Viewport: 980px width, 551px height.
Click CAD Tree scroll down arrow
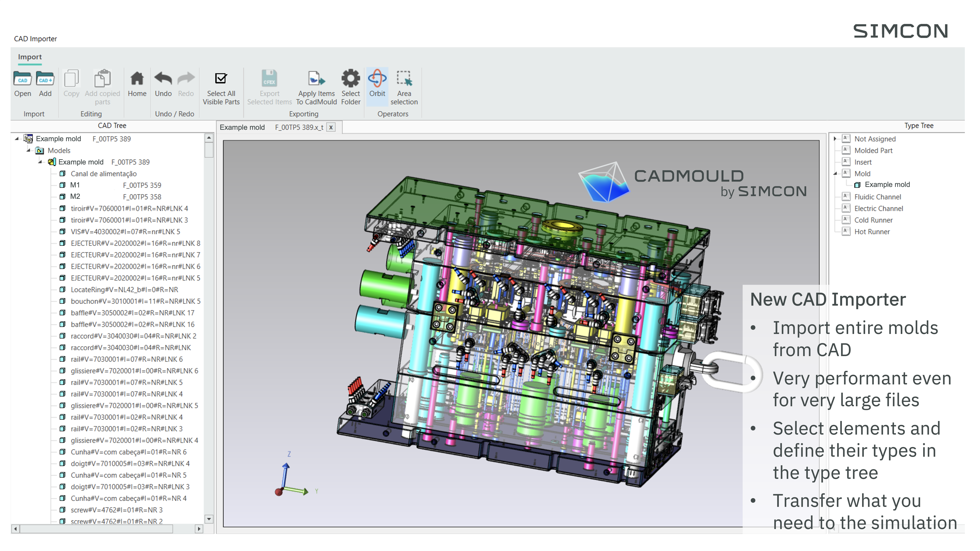(209, 519)
